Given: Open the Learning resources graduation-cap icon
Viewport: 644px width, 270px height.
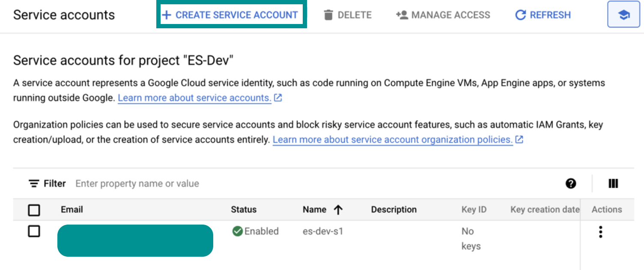Looking at the screenshot, I should click(623, 14).
